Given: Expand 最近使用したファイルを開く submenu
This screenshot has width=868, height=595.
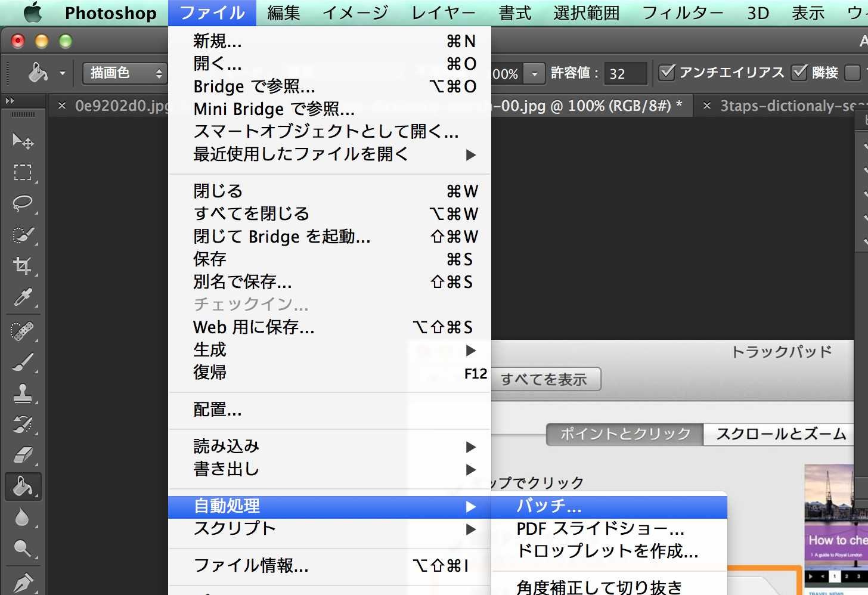Looking at the screenshot, I should (330, 154).
